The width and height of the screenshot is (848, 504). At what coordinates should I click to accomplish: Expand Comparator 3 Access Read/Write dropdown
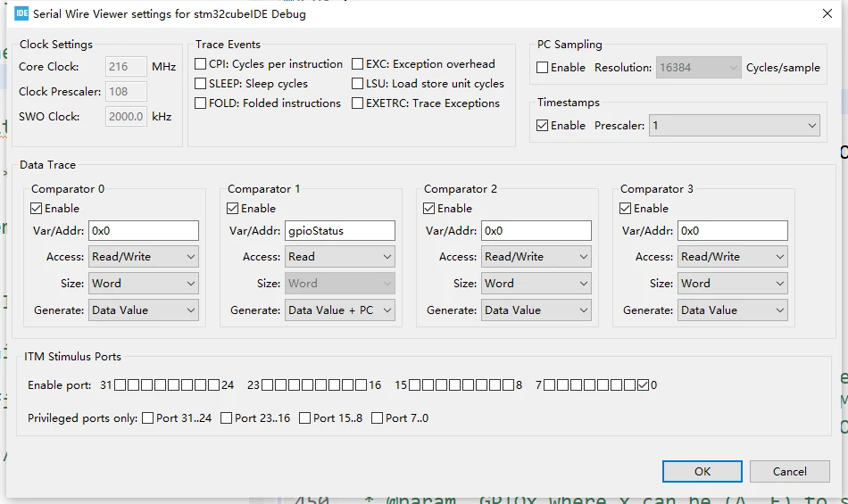point(732,257)
